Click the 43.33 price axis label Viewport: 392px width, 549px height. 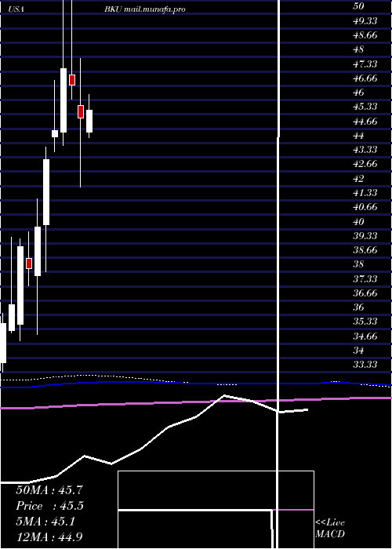tap(365, 149)
